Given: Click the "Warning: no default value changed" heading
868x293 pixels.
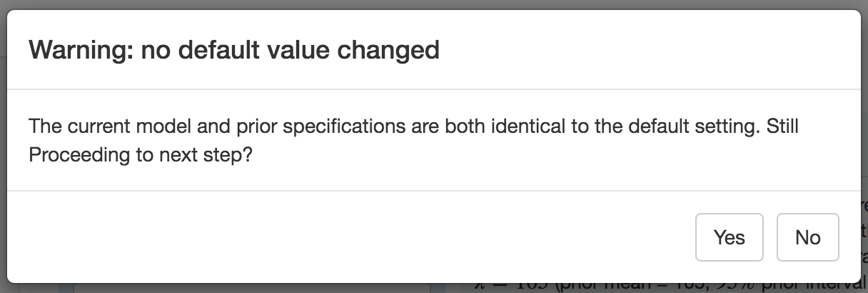Looking at the screenshot, I should pos(233,50).
